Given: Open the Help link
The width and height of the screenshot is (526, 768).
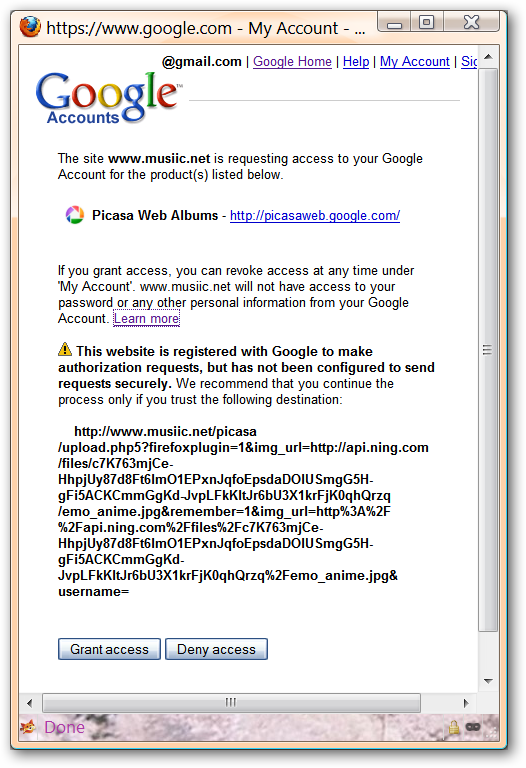Looking at the screenshot, I should (x=356, y=62).
